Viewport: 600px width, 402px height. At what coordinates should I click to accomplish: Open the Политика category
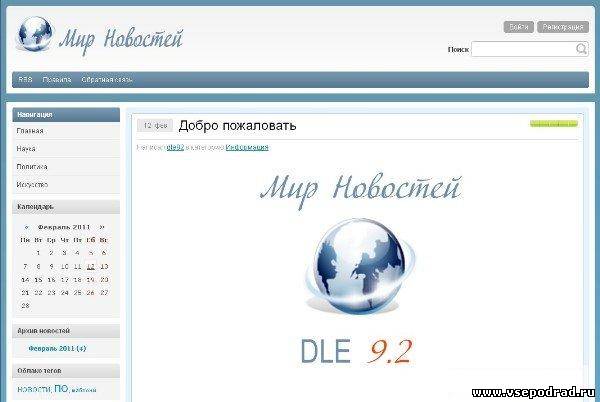pyautogui.click(x=32, y=166)
